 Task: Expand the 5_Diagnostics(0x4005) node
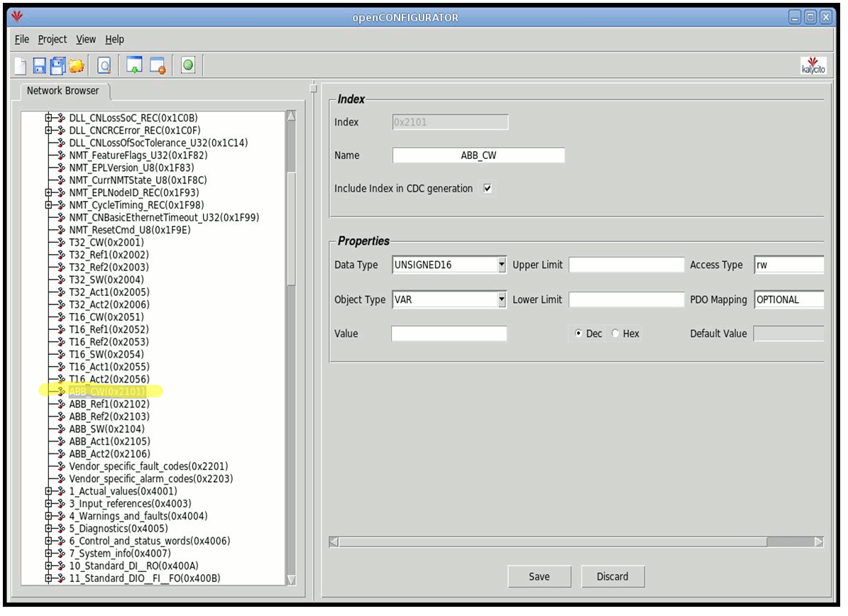pos(49,528)
